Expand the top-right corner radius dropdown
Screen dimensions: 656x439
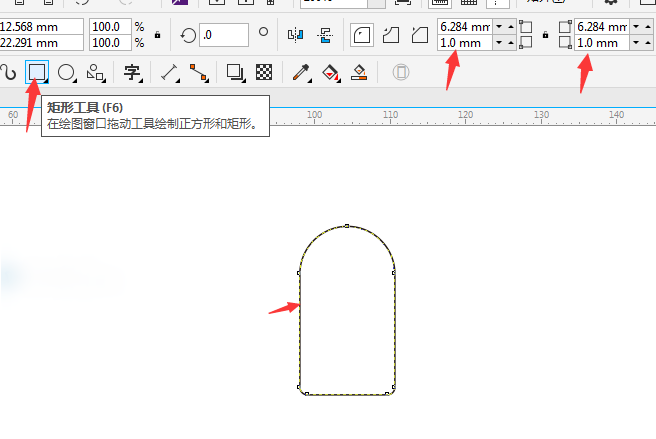point(637,26)
